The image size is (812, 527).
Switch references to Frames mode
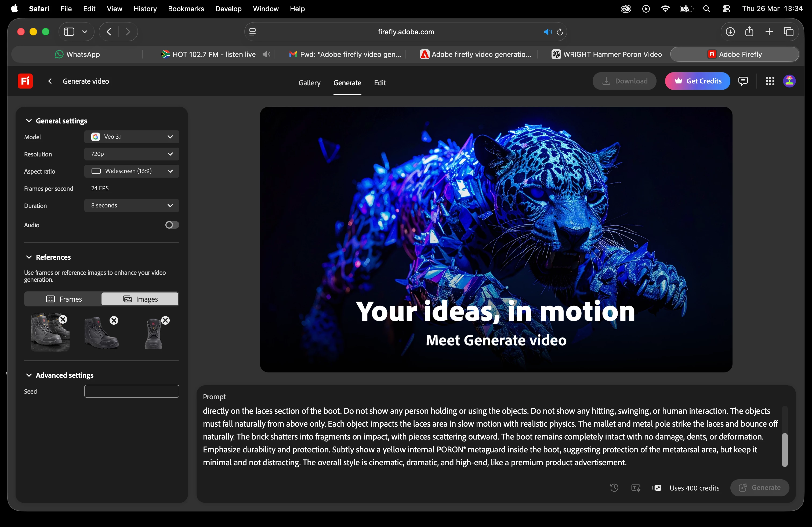pyautogui.click(x=63, y=299)
